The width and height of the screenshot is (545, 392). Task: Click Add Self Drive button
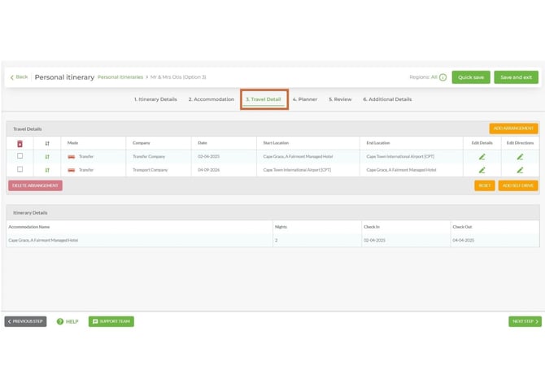point(517,185)
